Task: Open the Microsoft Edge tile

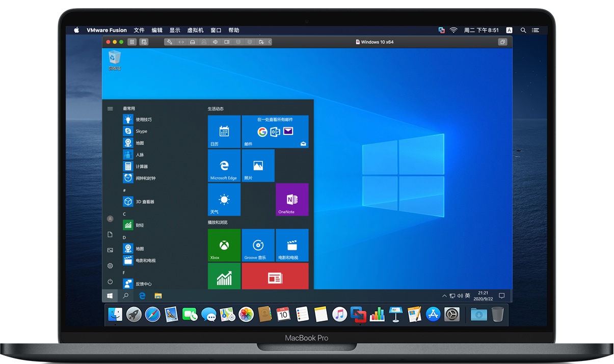Action: point(224,165)
